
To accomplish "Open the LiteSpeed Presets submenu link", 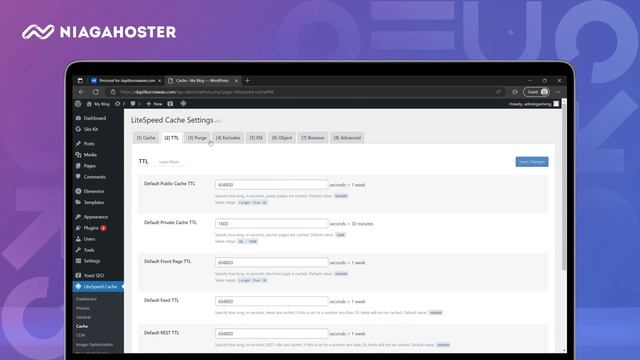I will pos(82,308).
